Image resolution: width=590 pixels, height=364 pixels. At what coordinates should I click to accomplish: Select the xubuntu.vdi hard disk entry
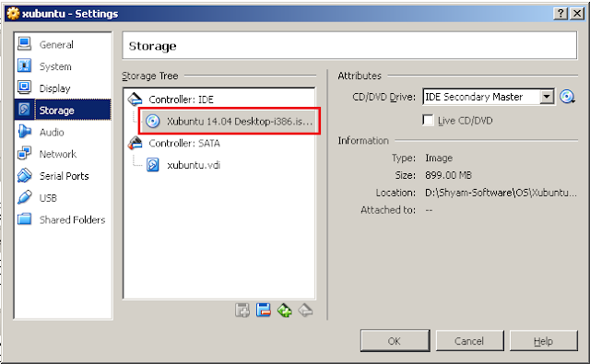point(194,165)
